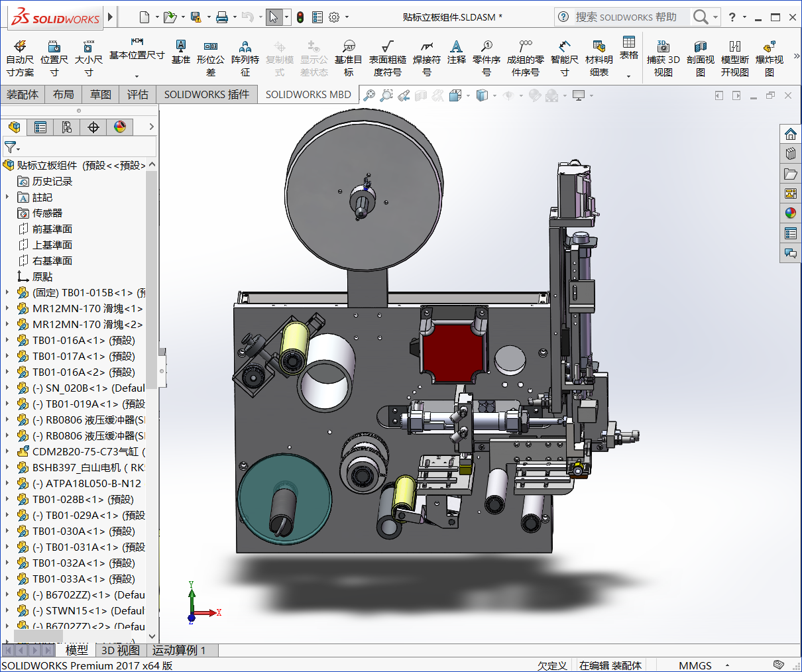The height and width of the screenshot is (672, 802).
Task: Select the Balloon (零件序号) tool
Action: coord(486,57)
